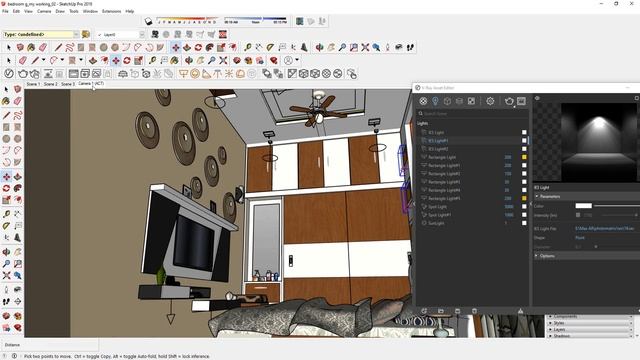Select the IES Light#1 row in list

(473, 141)
